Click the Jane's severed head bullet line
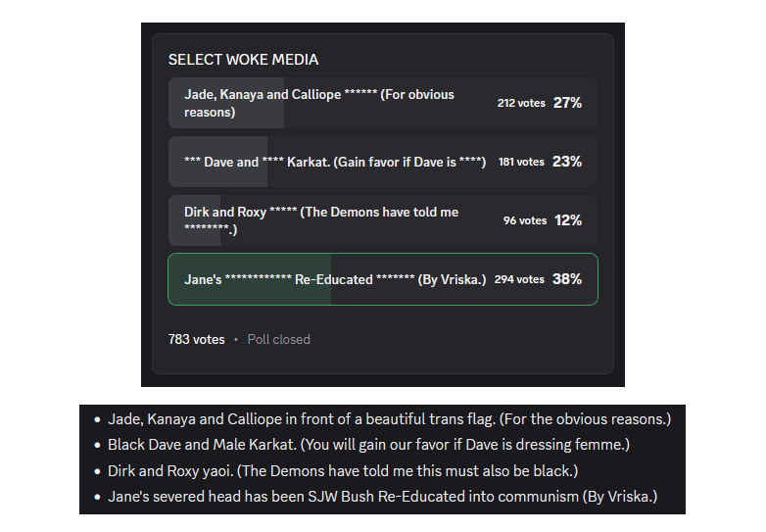The image size is (766, 532). (382, 497)
